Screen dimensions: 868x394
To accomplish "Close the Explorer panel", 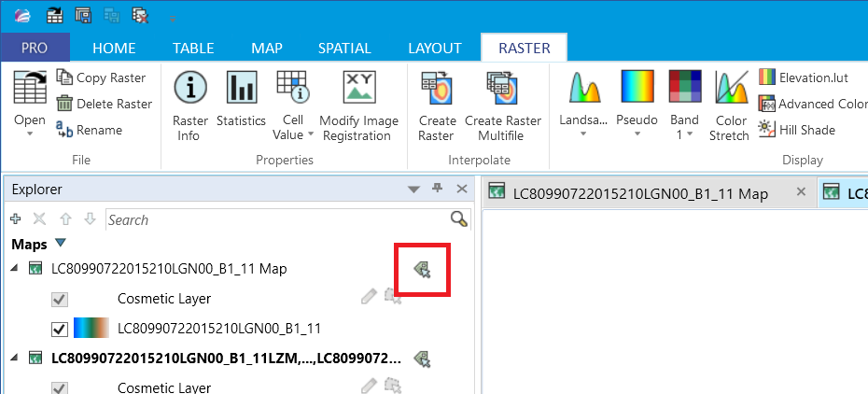I will point(462,190).
